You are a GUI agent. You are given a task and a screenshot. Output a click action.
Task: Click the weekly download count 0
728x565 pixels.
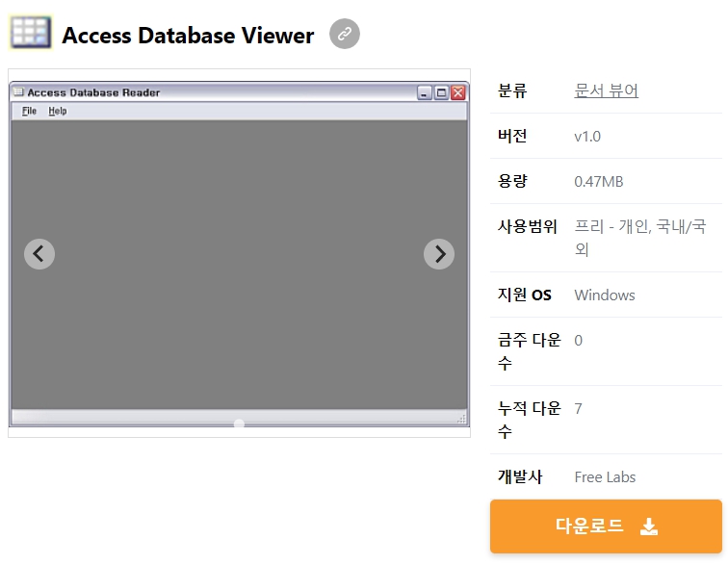(x=578, y=341)
